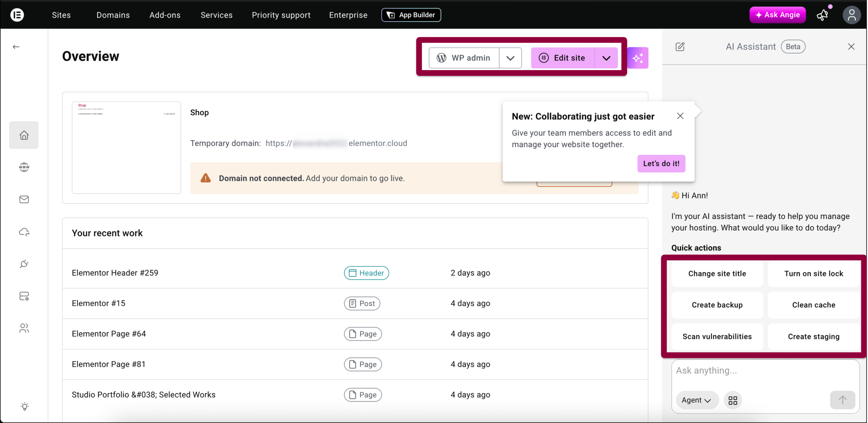
Task: Open Elementor Header #259
Action: (x=115, y=273)
